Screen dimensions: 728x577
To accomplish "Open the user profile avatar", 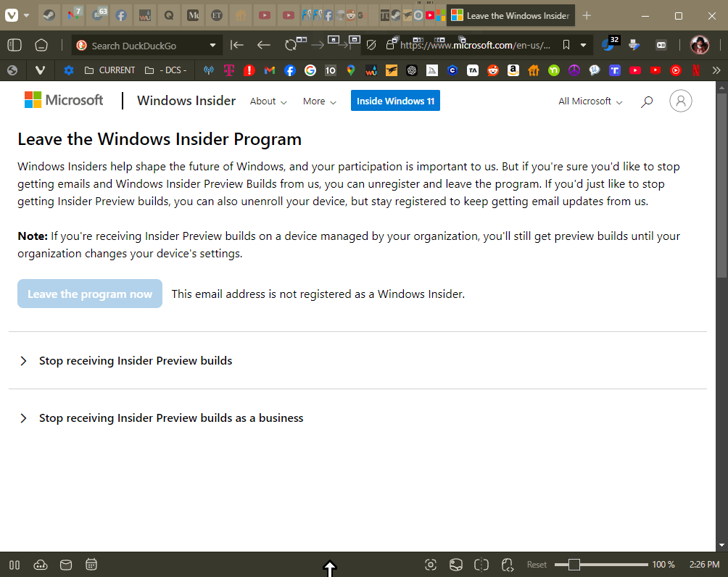I will tap(700, 45).
